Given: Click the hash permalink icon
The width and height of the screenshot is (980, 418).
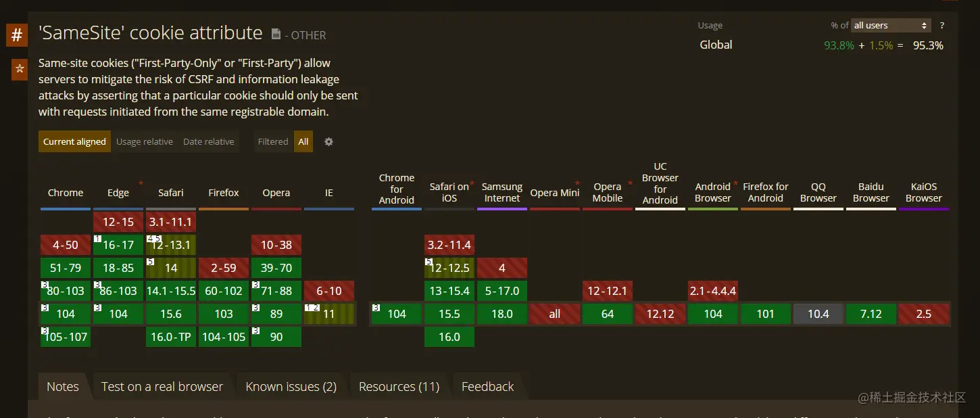Looking at the screenshot, I should click(17, 34).
